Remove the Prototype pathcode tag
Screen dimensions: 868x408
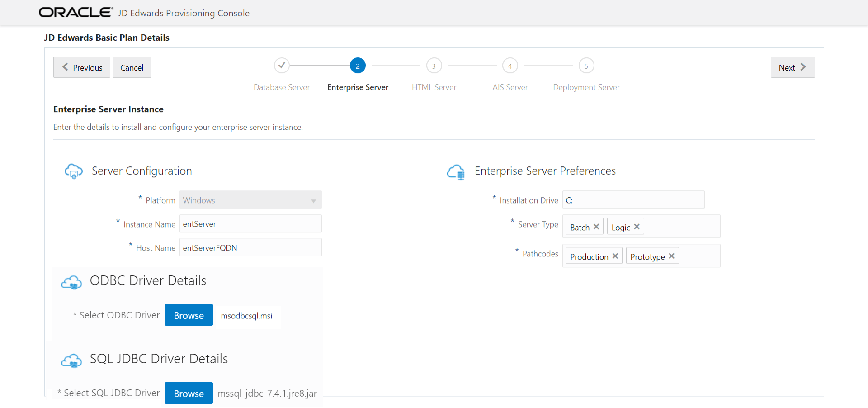point(672,256)
